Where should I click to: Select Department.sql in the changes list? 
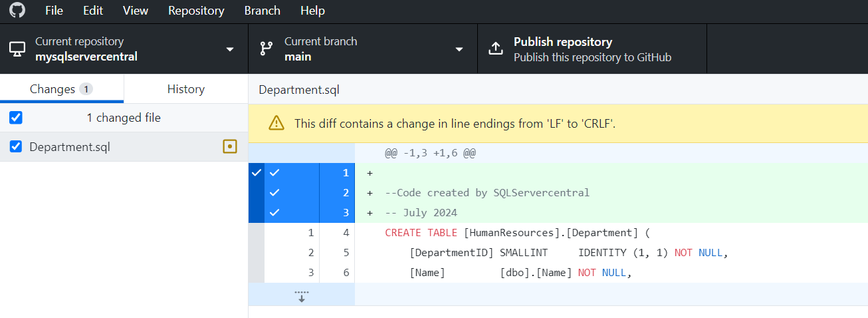[x=70, y=146]
